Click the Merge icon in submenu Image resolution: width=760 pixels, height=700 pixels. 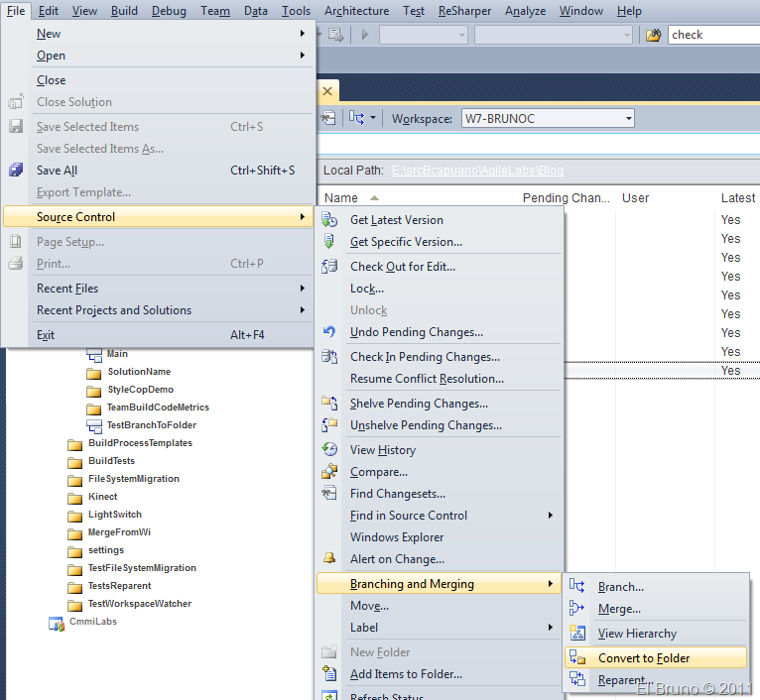pyautogui.click(x=577, y=609)
